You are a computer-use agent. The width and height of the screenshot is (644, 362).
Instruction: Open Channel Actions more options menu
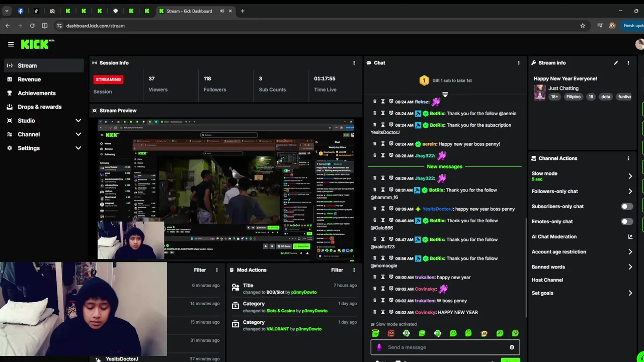(628, 158)
